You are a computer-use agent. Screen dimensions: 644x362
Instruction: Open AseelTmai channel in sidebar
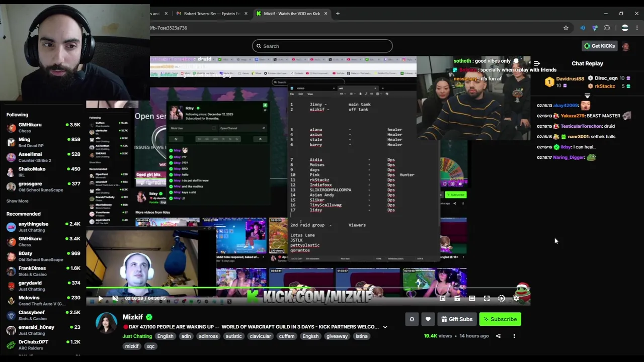43,157
